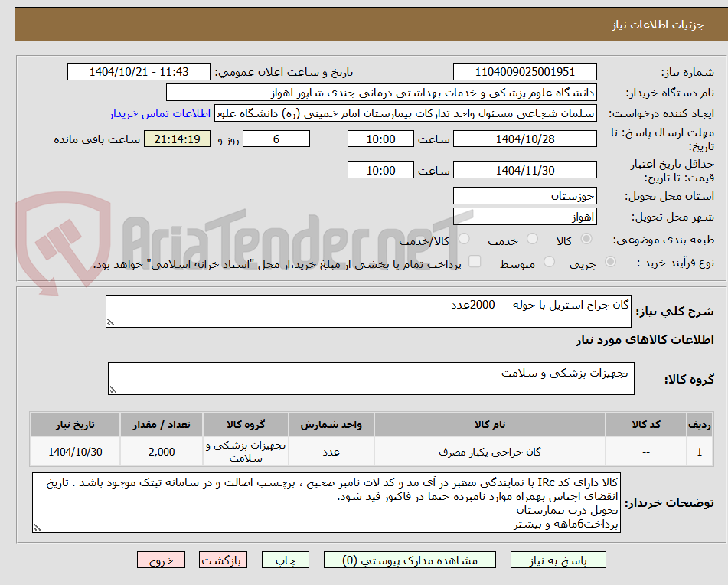728x585 pixels.
Task: Click the unit cell عدد
Action: click(x=331, y=452)
